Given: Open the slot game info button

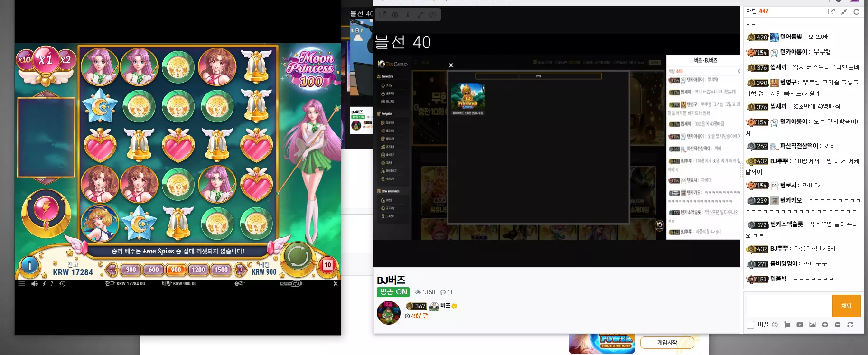Looking at the screenshot, I should click(30, 266).
